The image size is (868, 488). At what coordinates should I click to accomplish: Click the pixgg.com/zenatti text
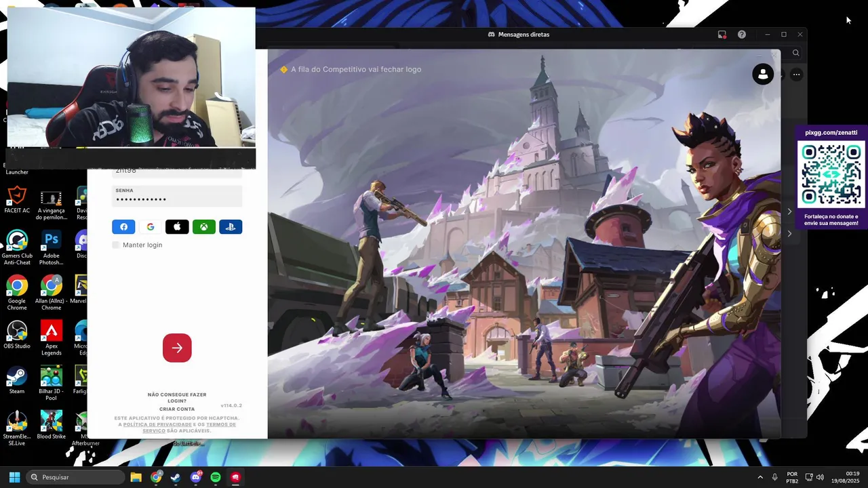click(831, 133)
